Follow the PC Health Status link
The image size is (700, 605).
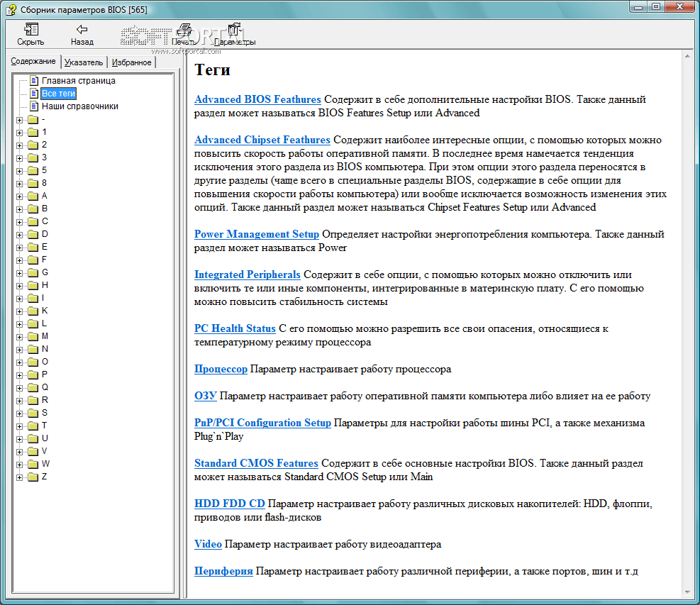tap(235, 328)
